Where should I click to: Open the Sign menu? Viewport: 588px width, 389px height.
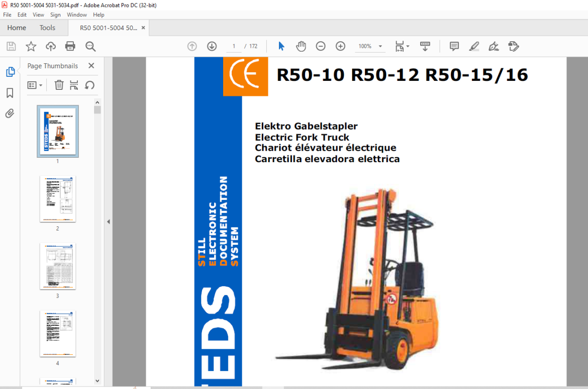tap(55, 15)
